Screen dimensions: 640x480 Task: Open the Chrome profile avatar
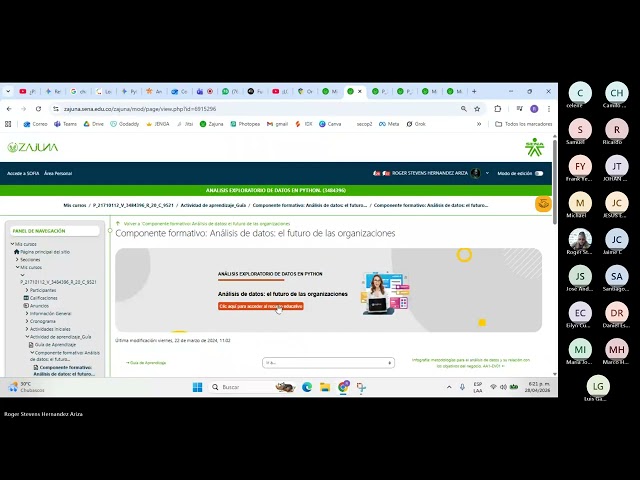coord(534,109)
